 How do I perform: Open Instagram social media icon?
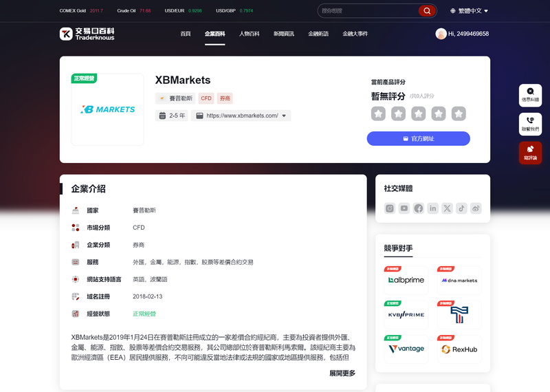click(x=390, y=208)
